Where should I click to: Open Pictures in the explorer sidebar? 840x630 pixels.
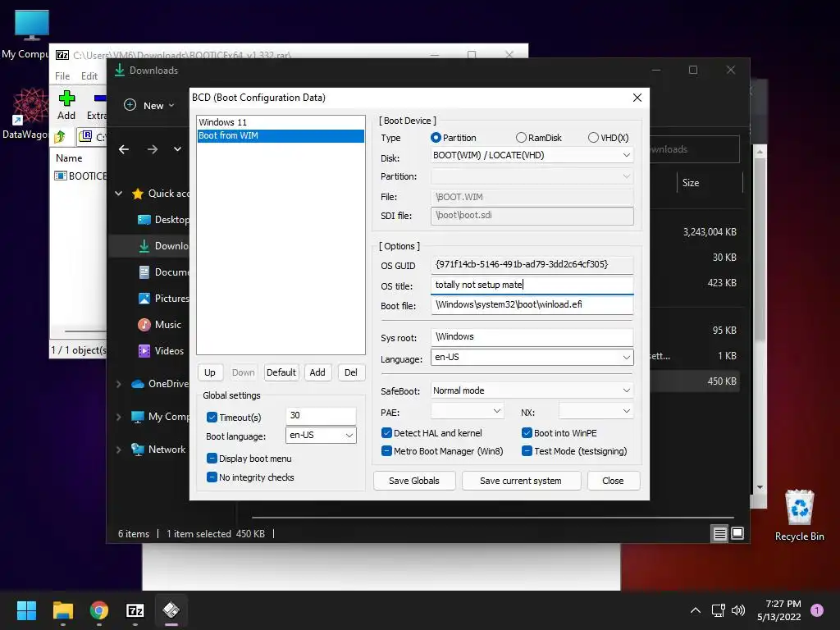[x=163, y=299]
